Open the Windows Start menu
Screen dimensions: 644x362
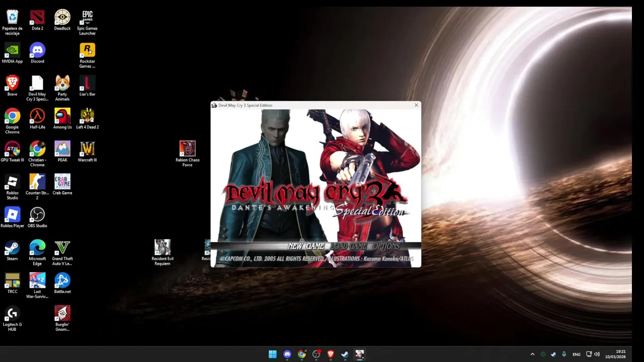point(272,354)
